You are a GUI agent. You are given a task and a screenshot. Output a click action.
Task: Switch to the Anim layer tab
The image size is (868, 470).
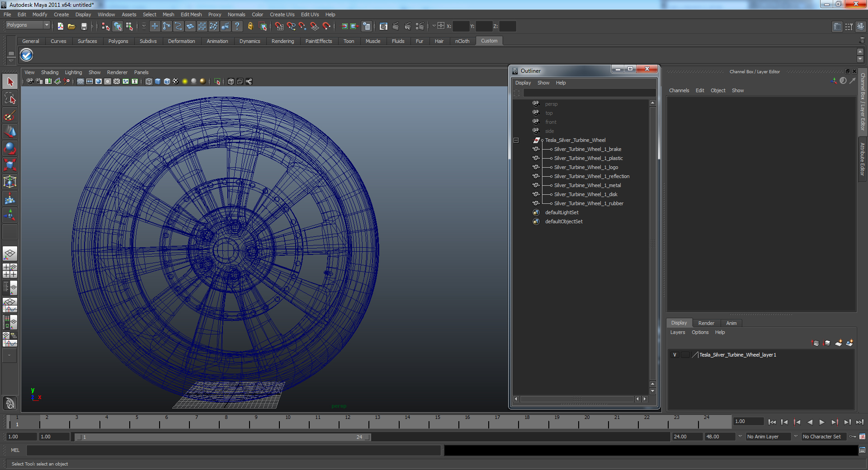[x=731, y=323]
